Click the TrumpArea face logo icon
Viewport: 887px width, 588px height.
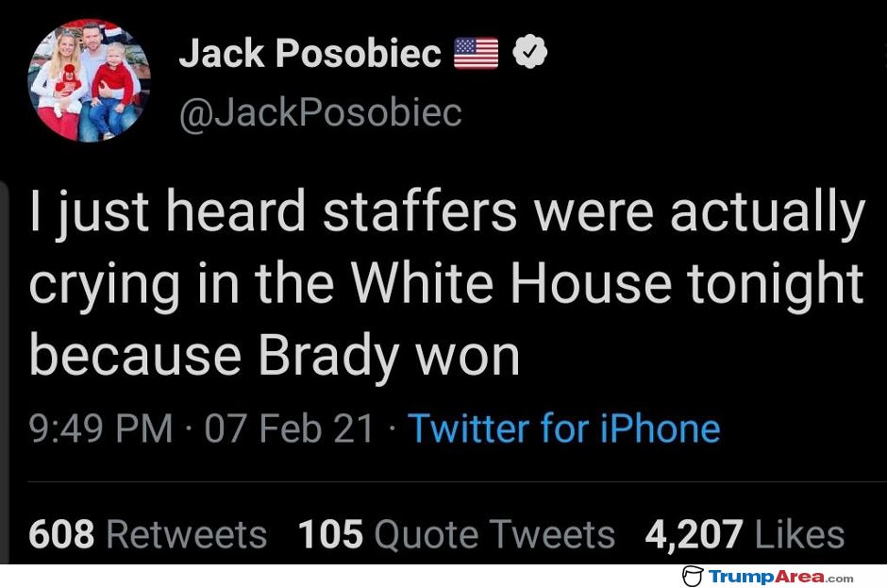[x=693, y=576]
